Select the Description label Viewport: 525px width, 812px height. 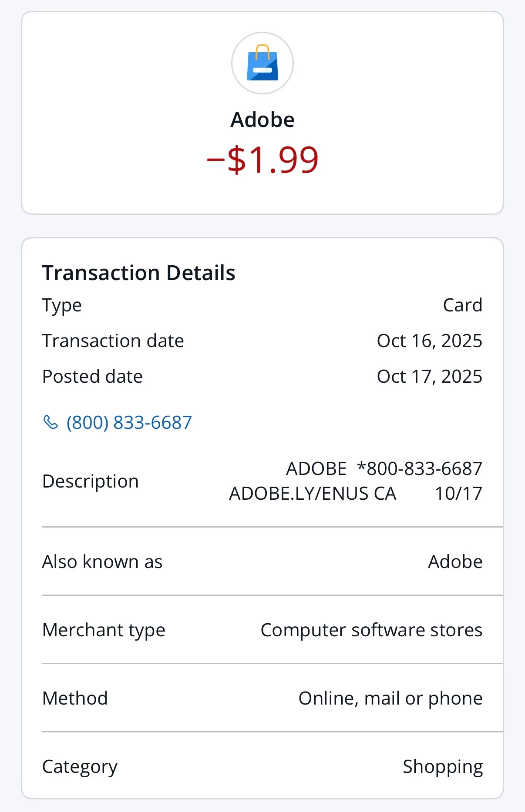tap(91, 481)
